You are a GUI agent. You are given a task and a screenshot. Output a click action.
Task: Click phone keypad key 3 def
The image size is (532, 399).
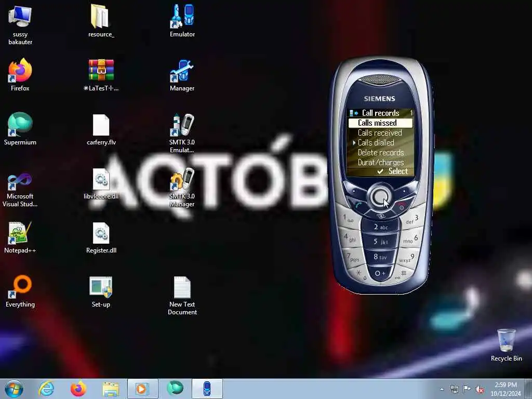tap(412, 219)
